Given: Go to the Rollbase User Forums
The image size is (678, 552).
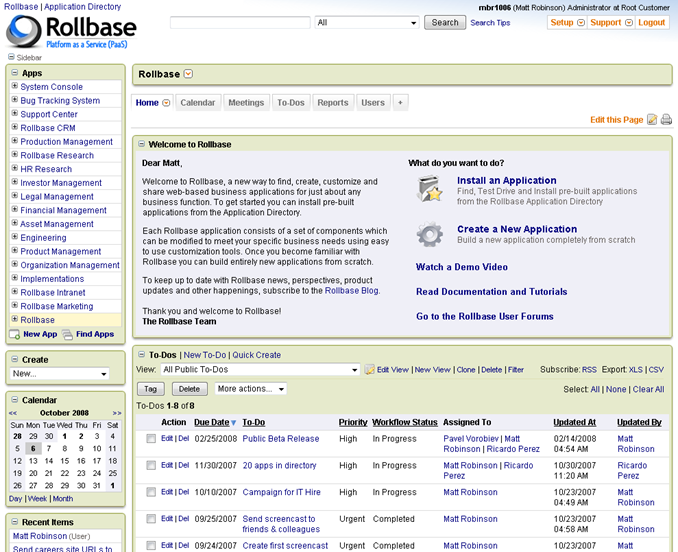Looking at the screenshot, I should tap(485, 316).
